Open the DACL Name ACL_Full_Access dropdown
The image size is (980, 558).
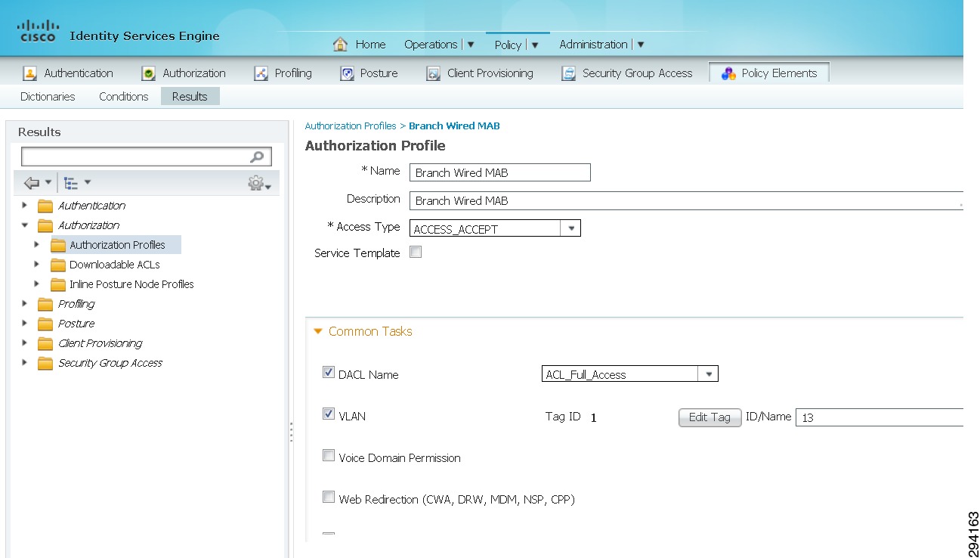coord(708,374)
